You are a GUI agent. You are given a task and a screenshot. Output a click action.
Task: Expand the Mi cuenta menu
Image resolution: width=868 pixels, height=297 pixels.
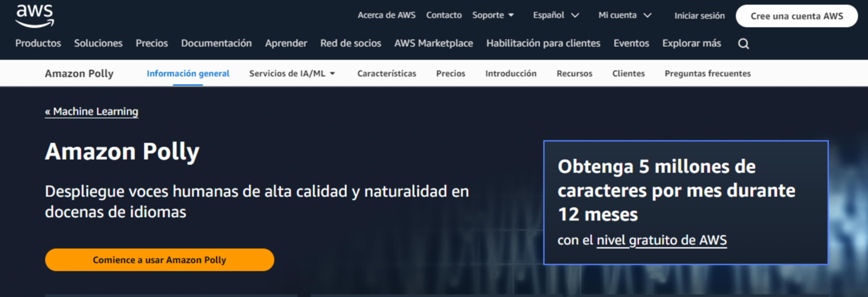pyautogui.click(x=625, y=15)
